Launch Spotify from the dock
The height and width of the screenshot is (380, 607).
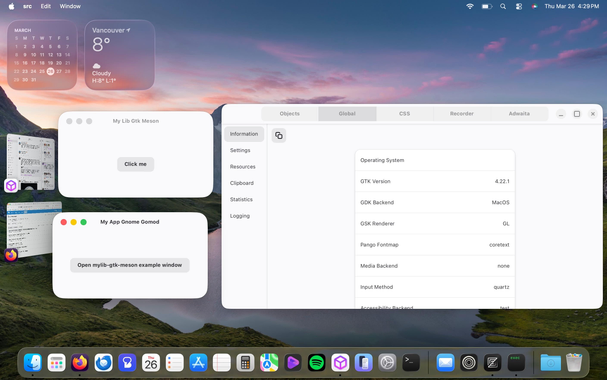point(316,363)
